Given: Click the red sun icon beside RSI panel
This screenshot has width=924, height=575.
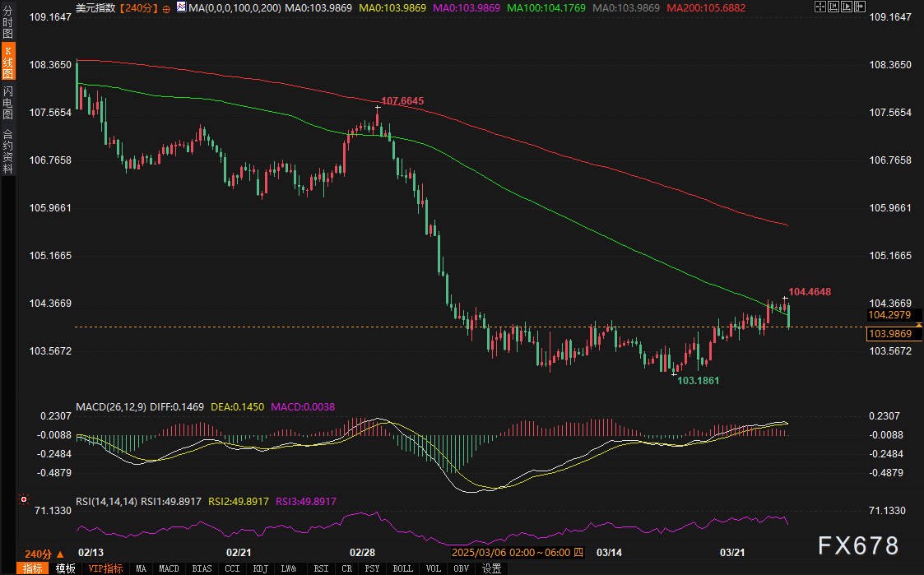Looking at the screenshot, I should coord(23,498).
